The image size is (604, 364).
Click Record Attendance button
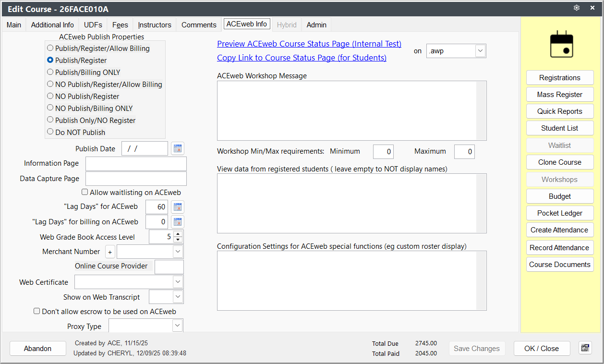[560, 247]
